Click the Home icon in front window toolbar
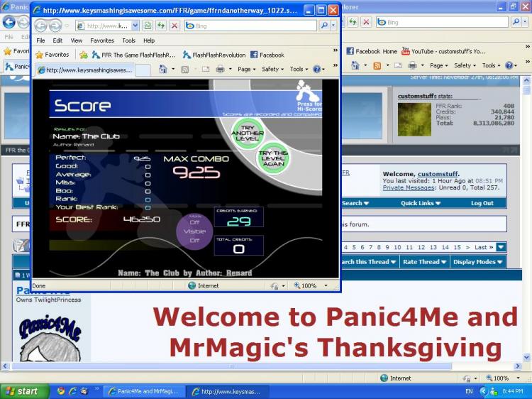Screen dimensions: 532x399 point(163,70)
